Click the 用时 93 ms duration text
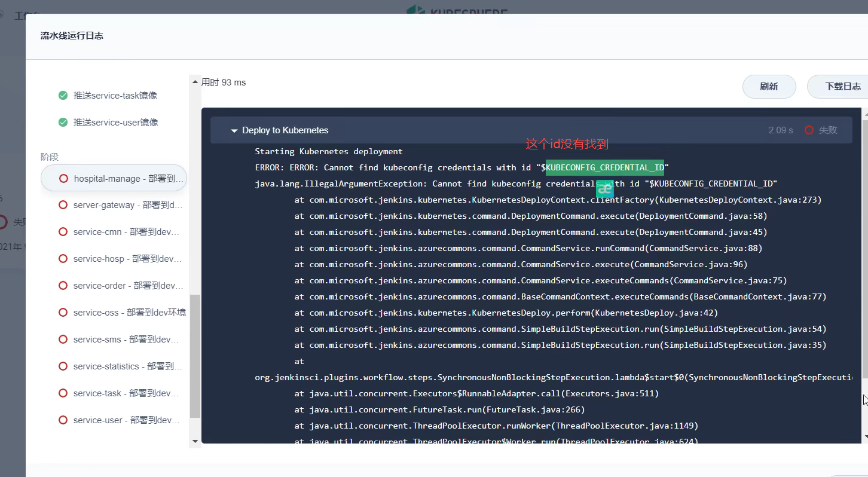The width and height of the screenshot is (868, 477). coord(224,82)
